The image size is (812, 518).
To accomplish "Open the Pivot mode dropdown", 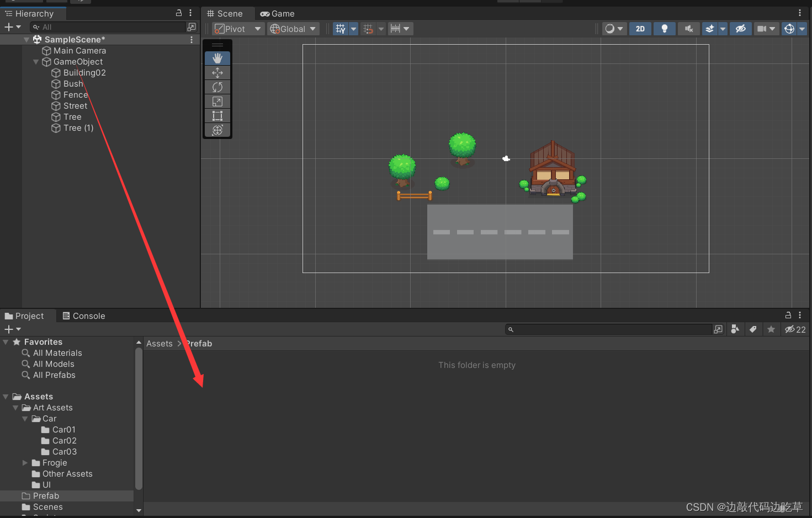I will (238, 29).
